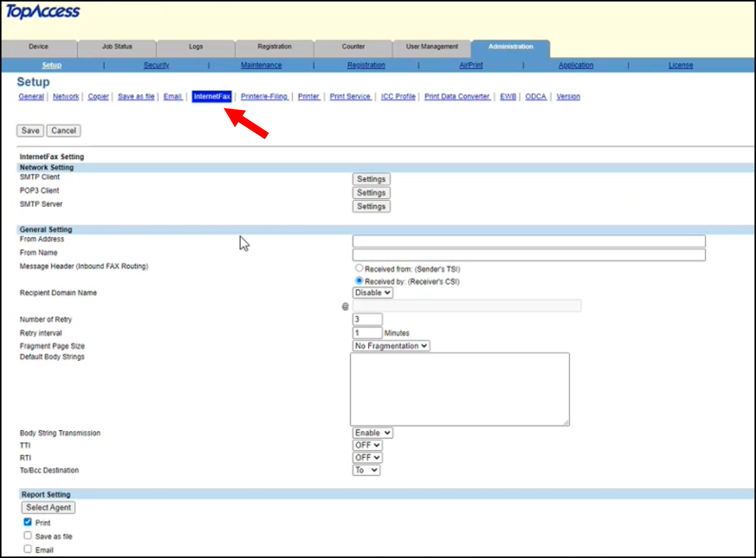756x558 pixels.
Task: Go to the License page
Action: [x=680, y=65]
